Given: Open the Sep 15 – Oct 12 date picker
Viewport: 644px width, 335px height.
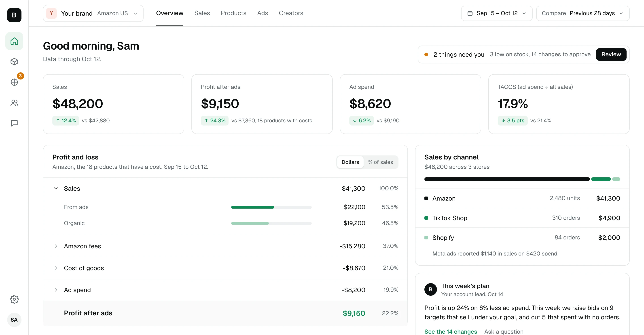Looking at the screenshot, I should [x=496, y=13].
